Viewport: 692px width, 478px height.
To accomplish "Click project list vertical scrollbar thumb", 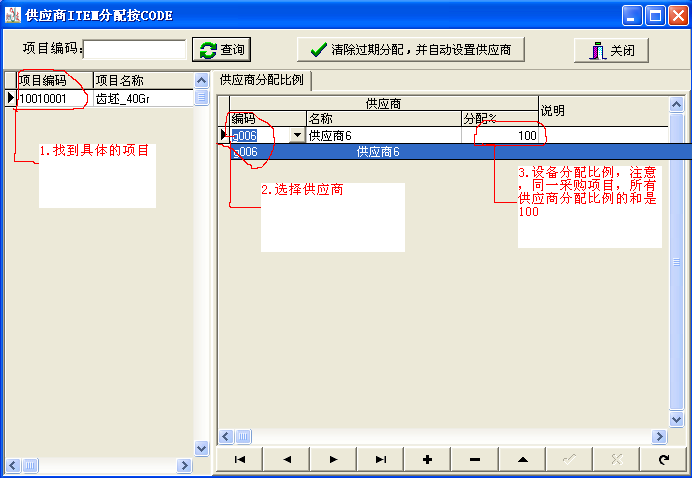I will [201, 98].
